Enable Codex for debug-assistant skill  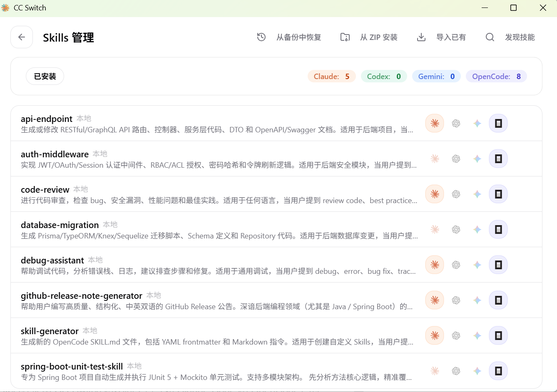click(x=456, y=265)
